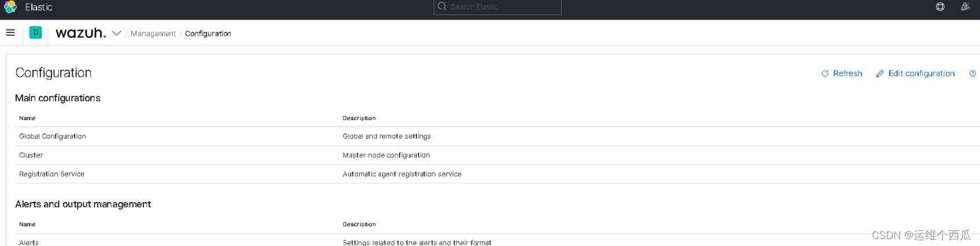The width and height of the screenshot is (980, 246).
Task: Select 'Master node configuration' description
Action: (x=386, y=155)
